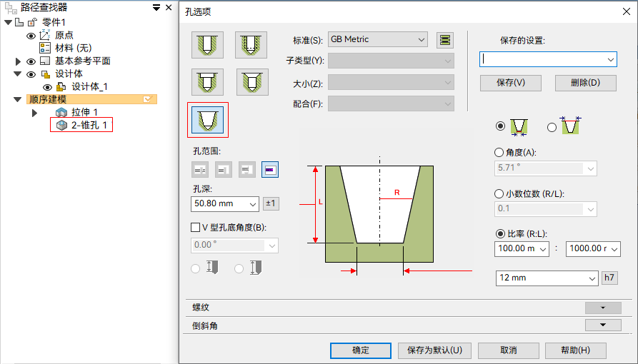Select the 小数位数 (R/L) radio button
Viewport: 638px width, 364px height.
pos(499,194)
